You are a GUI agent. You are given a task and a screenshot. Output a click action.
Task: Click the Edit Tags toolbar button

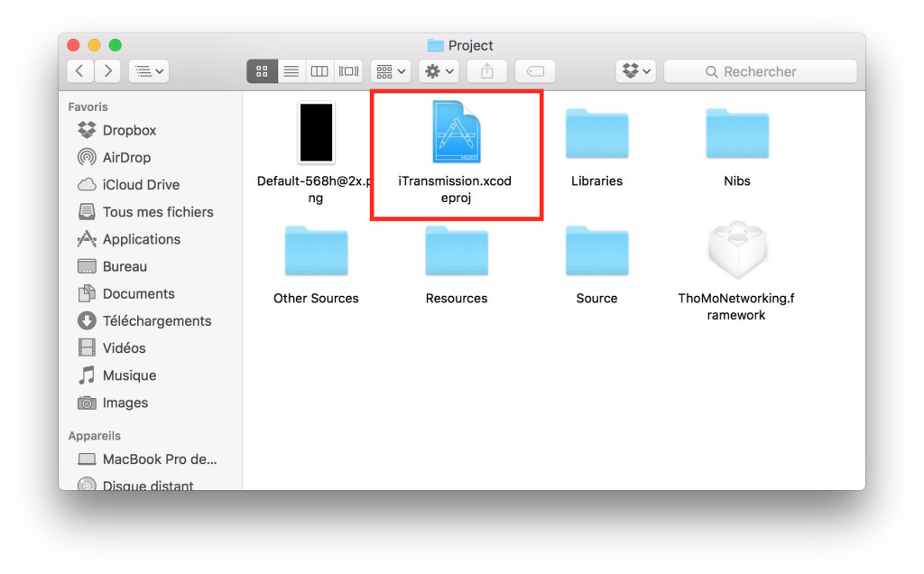click(x=535, y=71)
